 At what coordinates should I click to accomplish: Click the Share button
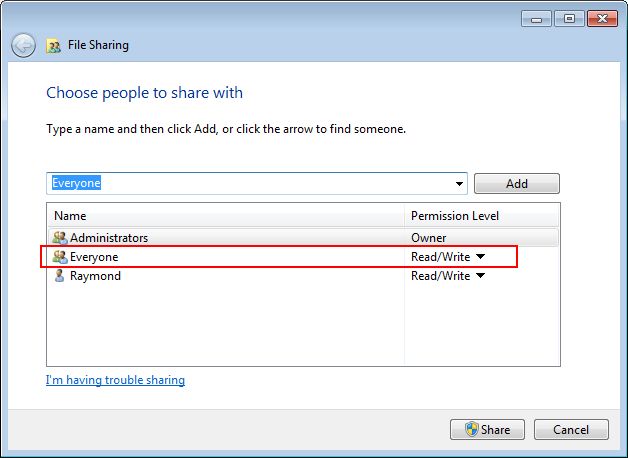[487, 430]
